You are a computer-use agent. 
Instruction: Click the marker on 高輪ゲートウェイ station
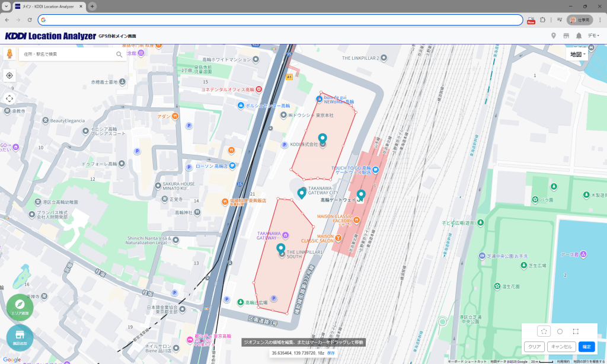[x=361, y=194]
